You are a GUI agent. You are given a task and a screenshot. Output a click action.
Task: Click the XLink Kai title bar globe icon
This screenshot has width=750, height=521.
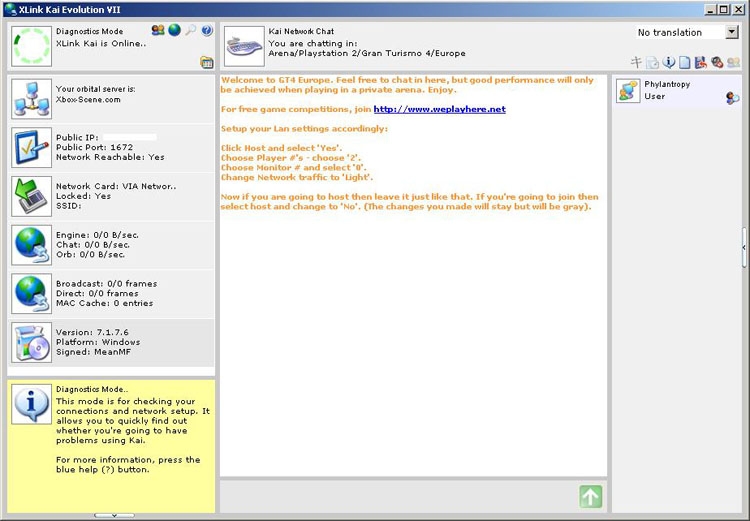pos(10,9)
